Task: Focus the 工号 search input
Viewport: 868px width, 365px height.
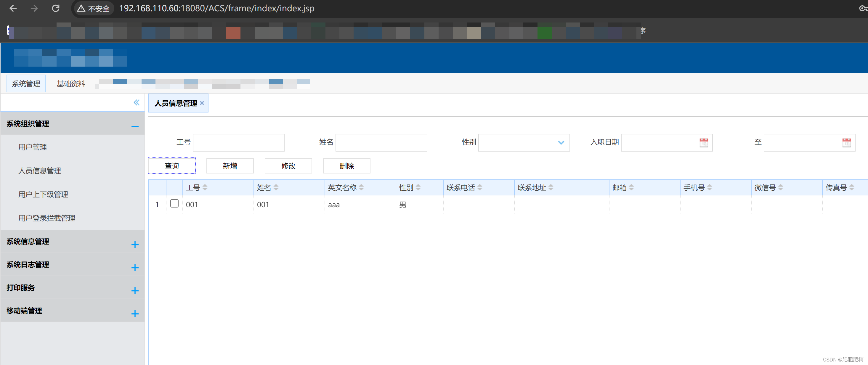Action: tap(239, 142)
